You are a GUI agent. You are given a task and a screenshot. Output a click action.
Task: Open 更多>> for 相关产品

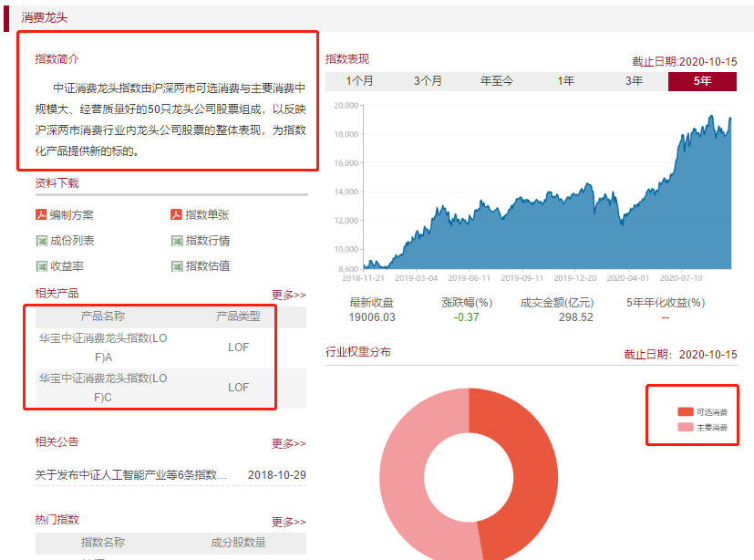tap(288, 295)
